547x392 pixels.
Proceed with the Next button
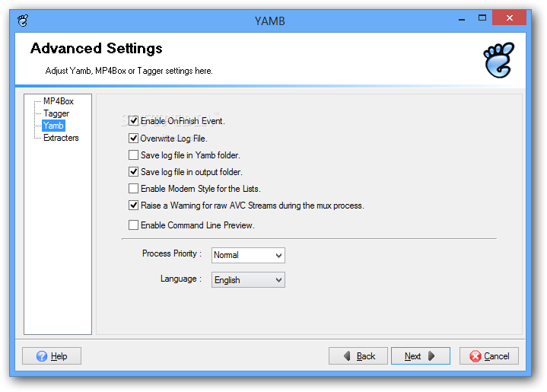421,356
